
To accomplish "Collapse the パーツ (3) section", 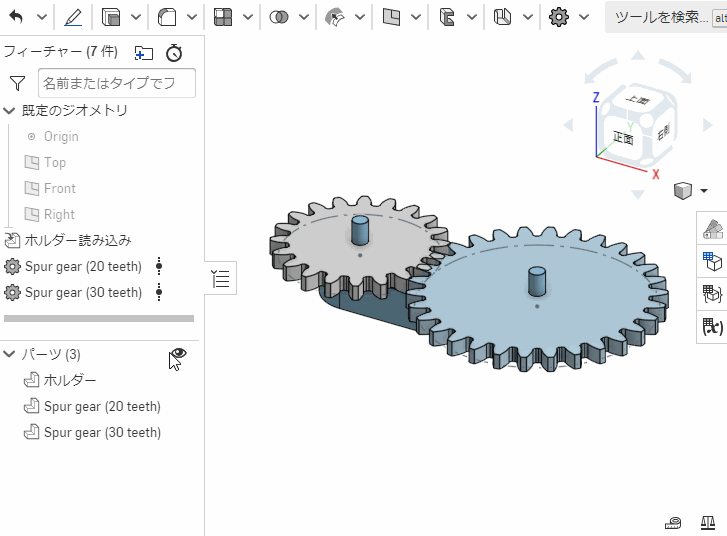I will point(10,355).
